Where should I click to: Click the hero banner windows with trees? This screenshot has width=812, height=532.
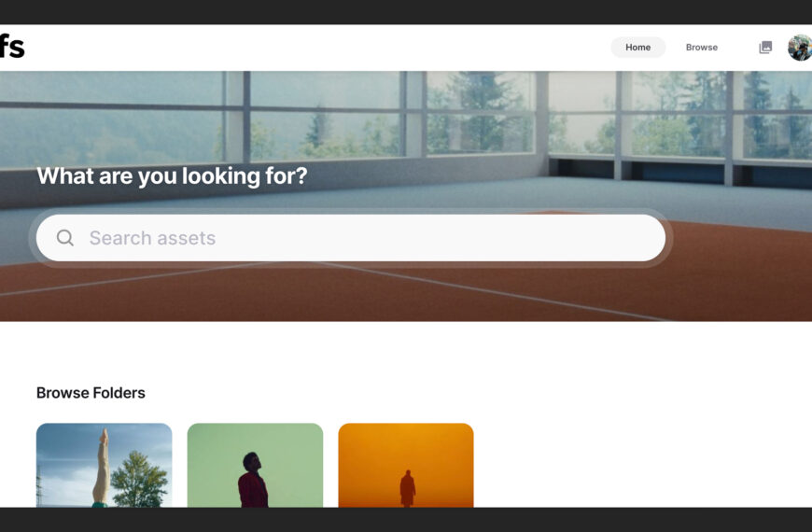(x=406, y=117)
